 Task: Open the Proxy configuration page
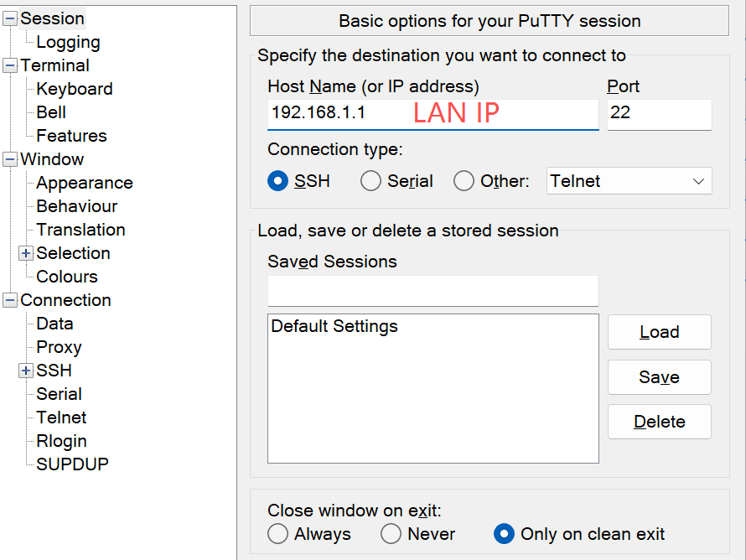coord(59,347)
